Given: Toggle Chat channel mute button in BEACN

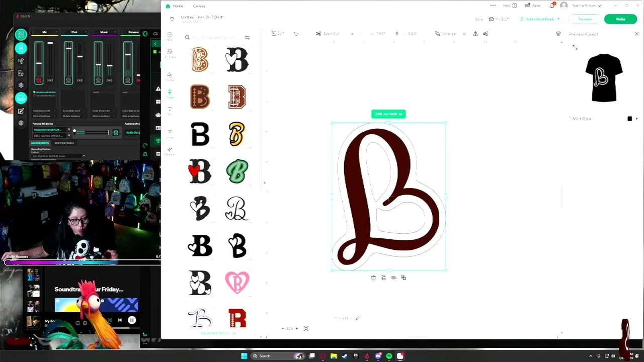Looking at the screenshot, I should (x=68, y=80).
